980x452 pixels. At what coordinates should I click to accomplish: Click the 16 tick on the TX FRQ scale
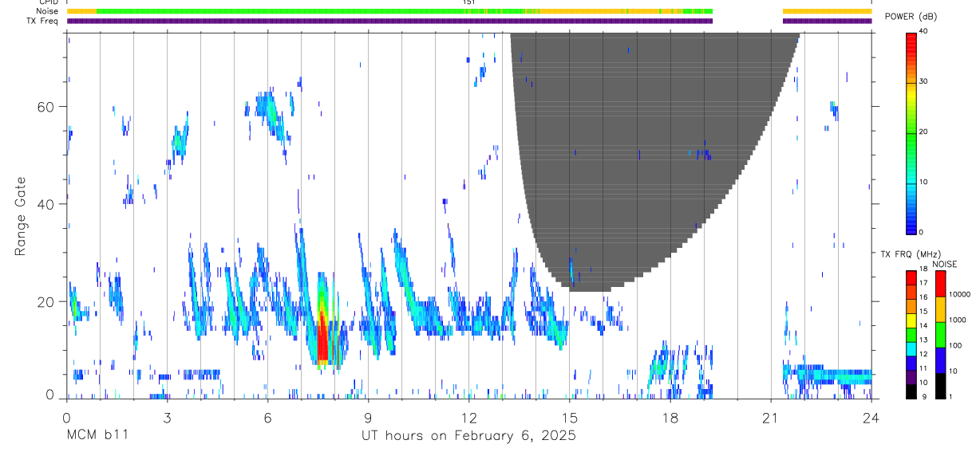[x=924, y=297]
